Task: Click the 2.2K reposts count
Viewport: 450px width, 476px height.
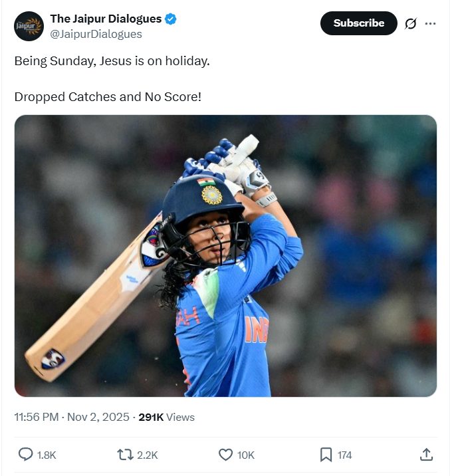Action: click(x=147, y=455)
